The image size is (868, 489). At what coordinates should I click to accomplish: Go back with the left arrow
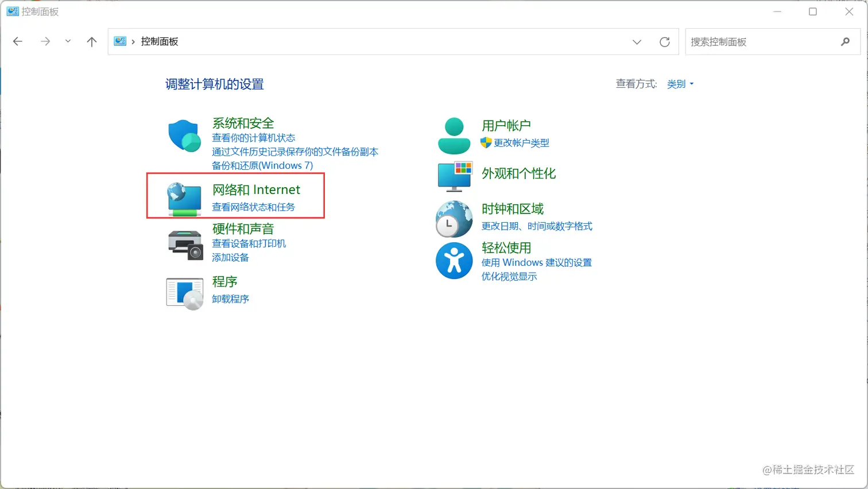(x=18, y=41)
